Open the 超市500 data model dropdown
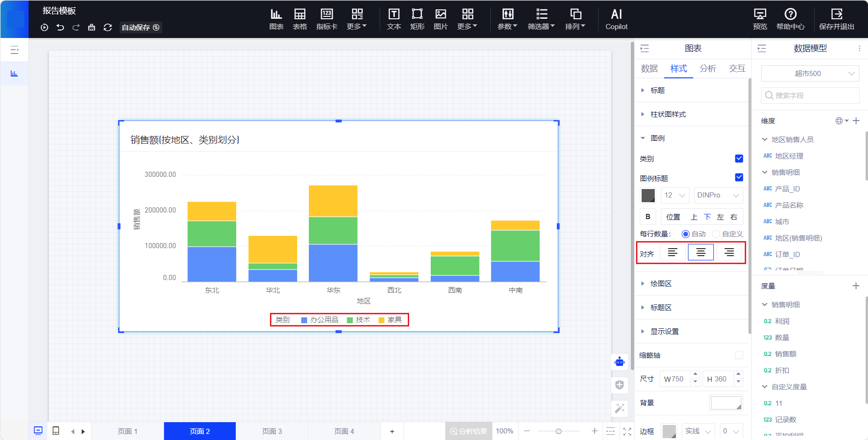This screenshot has width=868, height=440. point(810,74)
